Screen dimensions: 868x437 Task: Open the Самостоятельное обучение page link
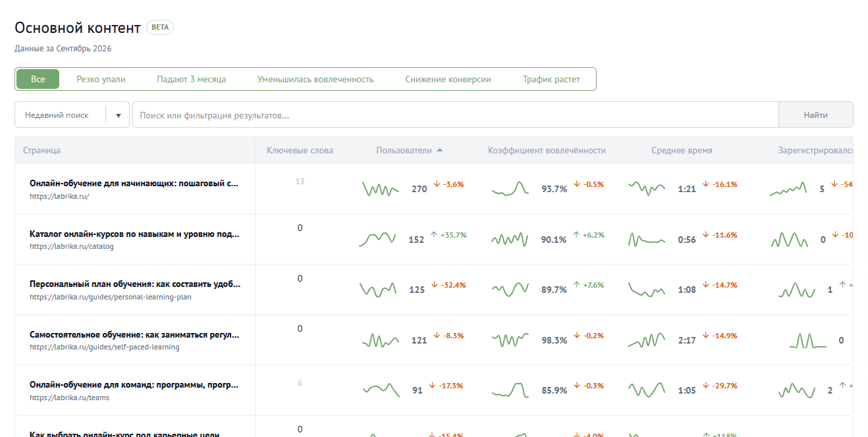134,334
